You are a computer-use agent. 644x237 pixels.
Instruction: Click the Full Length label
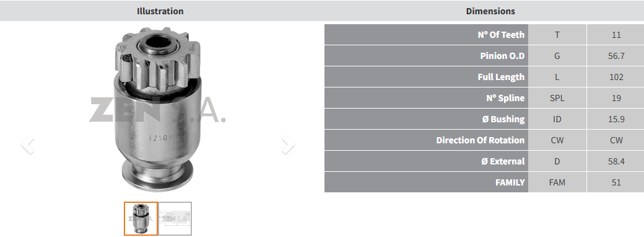coord(501,77)
